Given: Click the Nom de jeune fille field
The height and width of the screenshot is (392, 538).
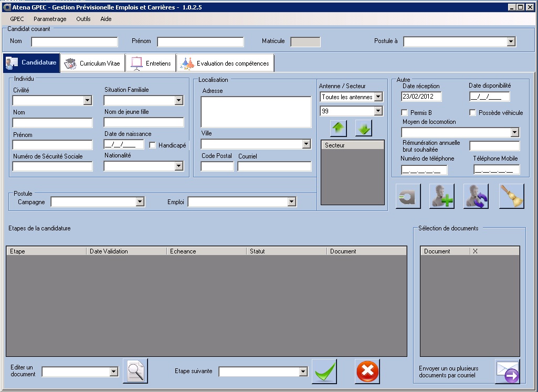Looking at the screenshot, I should pos(144,122).
